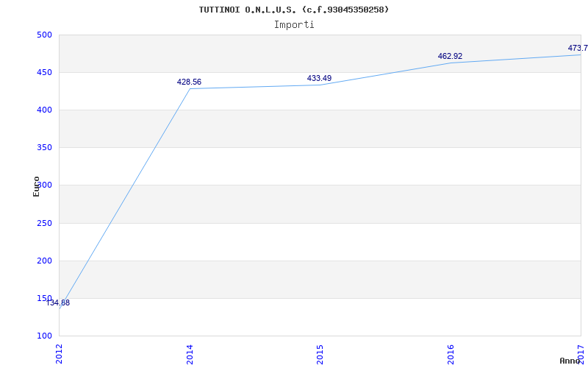
Task: Click the 400 y-axis tick label
Action: pos(44,110)
